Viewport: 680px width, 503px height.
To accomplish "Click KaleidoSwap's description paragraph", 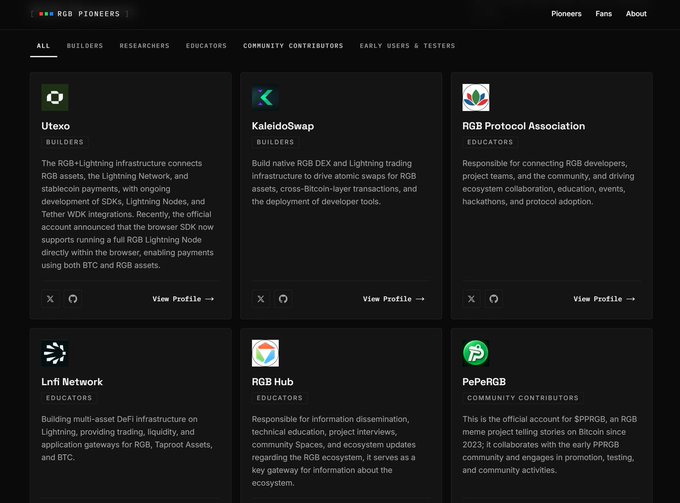I will 334,183.
